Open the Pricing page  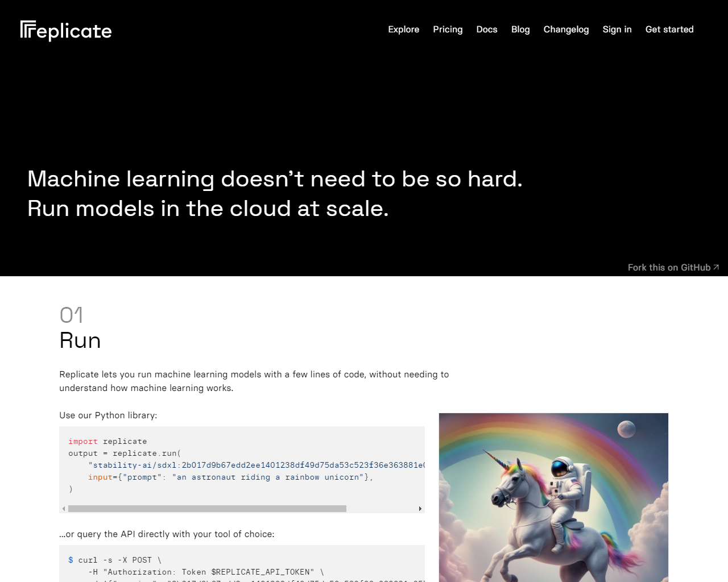click(448, 30)
